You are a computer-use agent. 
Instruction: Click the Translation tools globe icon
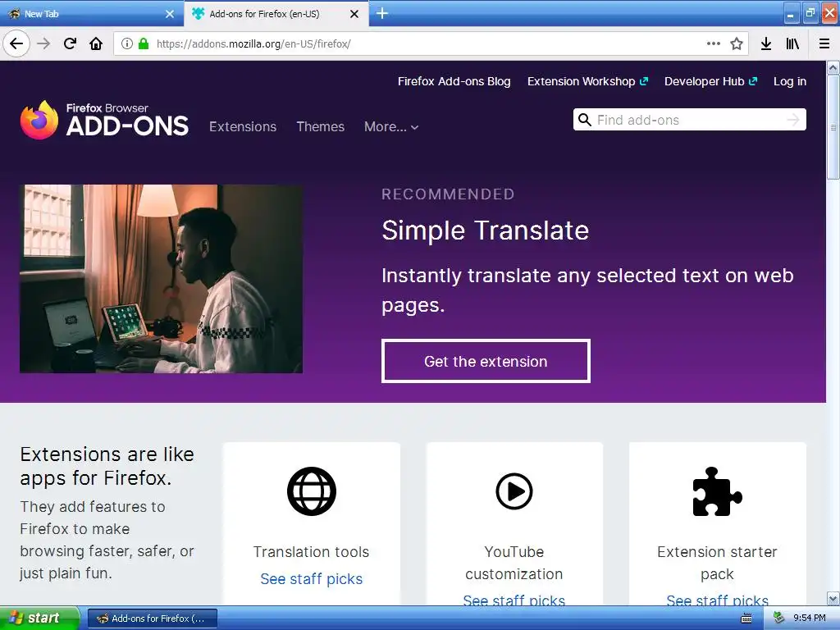(311, 491)
